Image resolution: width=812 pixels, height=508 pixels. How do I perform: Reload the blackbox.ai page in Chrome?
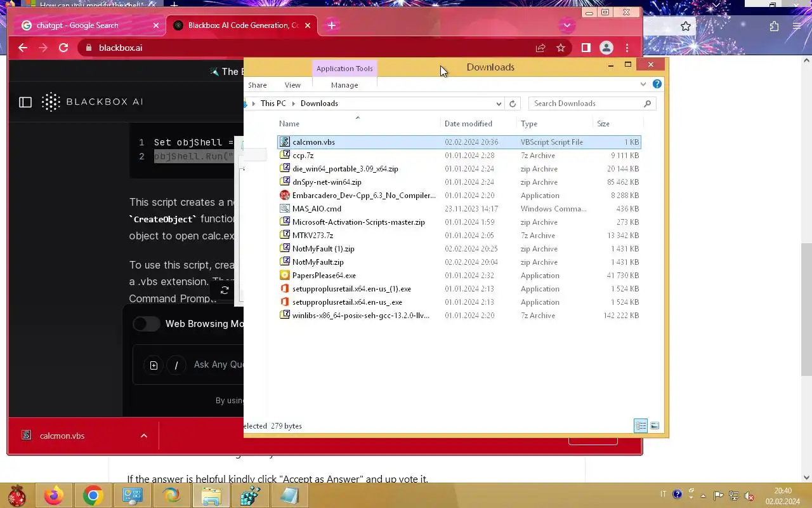pos(63,48)
